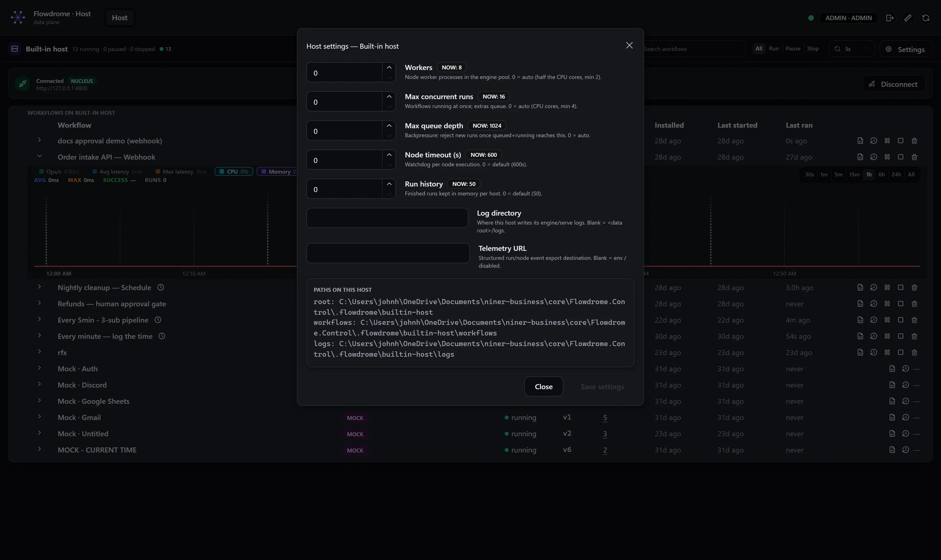The image size is (941, 560).
Task: Pause the Every 5min 3-sub pipeline workflow
Action: (887, 320)
